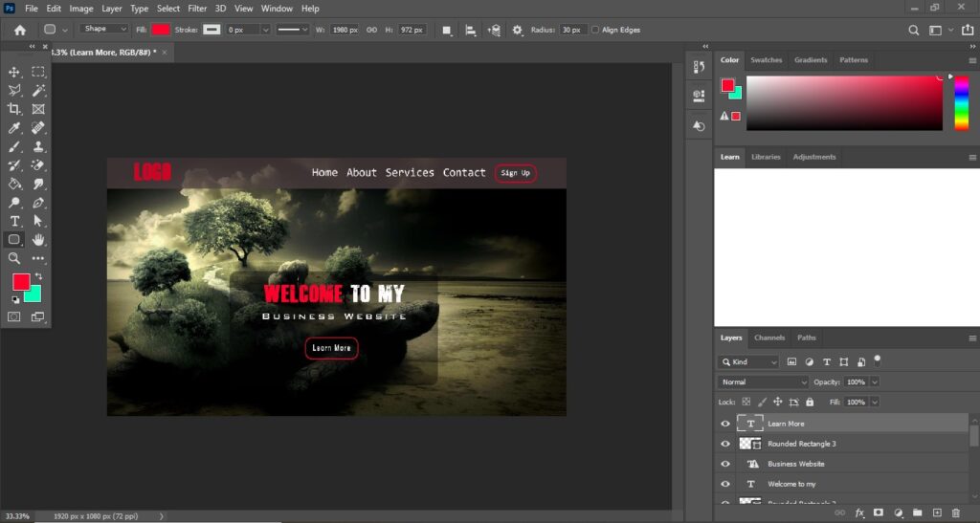
Task: Open the layer Fill value dropdown arrow
Action: pyautogui.click(x=875, y=402)
